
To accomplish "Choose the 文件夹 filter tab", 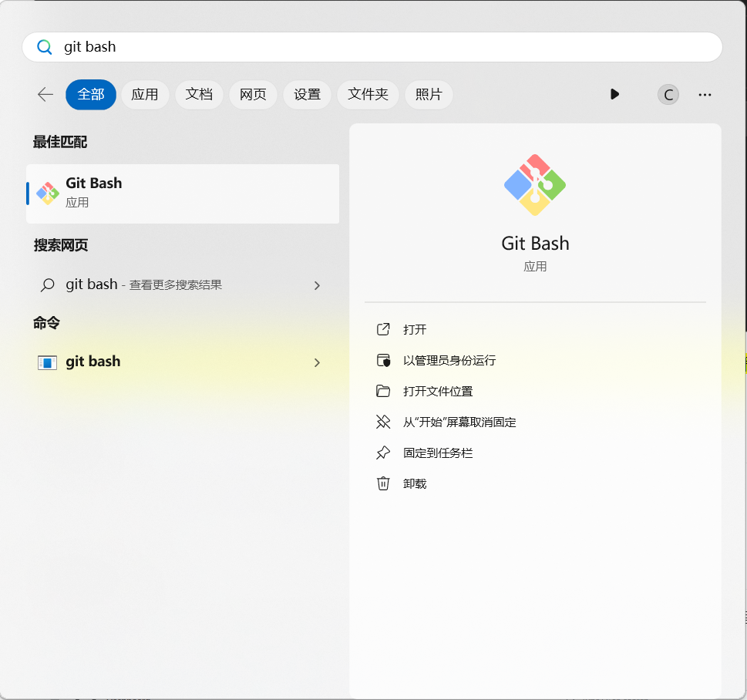I will pyautogui.click(x=368, y=94).
